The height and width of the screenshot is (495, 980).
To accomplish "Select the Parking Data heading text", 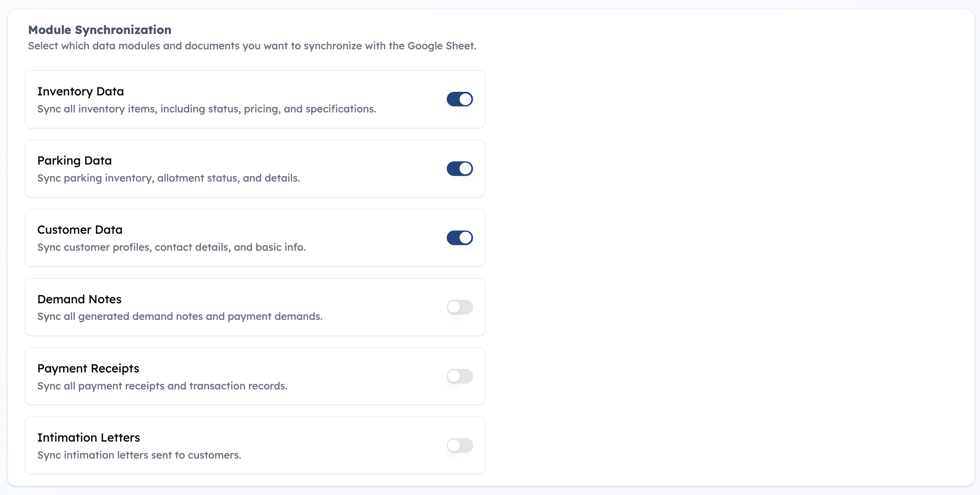I will click(x=74, y=161).
